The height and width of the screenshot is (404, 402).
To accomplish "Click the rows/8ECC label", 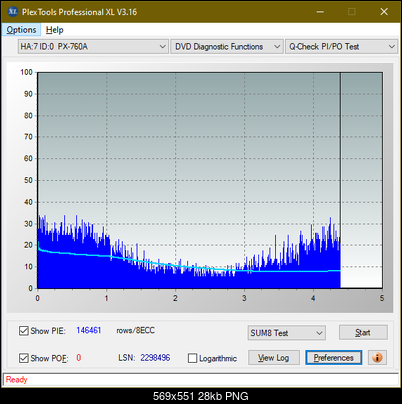I will [135, 330].
